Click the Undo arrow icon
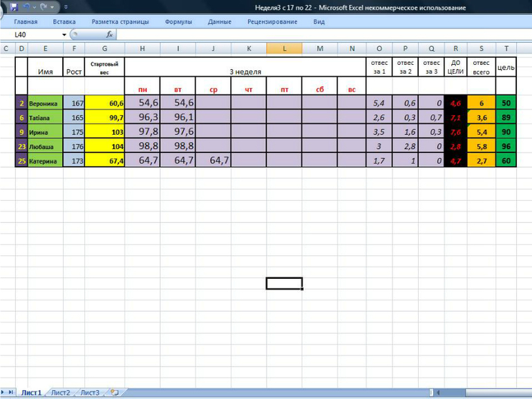The height and width of the screenshot is (399, 532). pos(26,7)
